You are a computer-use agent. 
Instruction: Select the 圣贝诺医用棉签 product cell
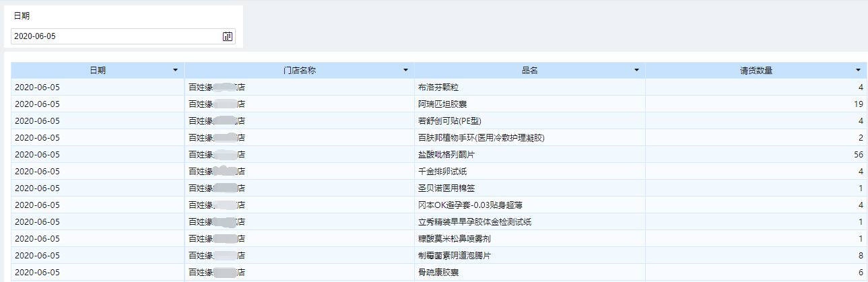coord(530,188)
